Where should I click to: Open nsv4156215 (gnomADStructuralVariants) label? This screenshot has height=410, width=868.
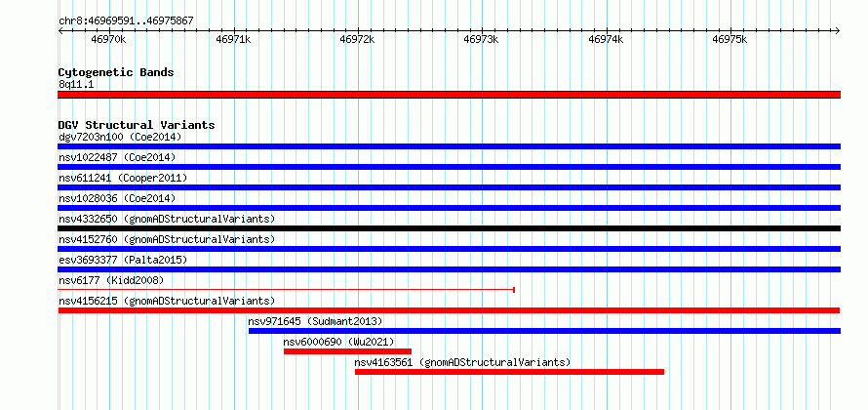point(167,301)
